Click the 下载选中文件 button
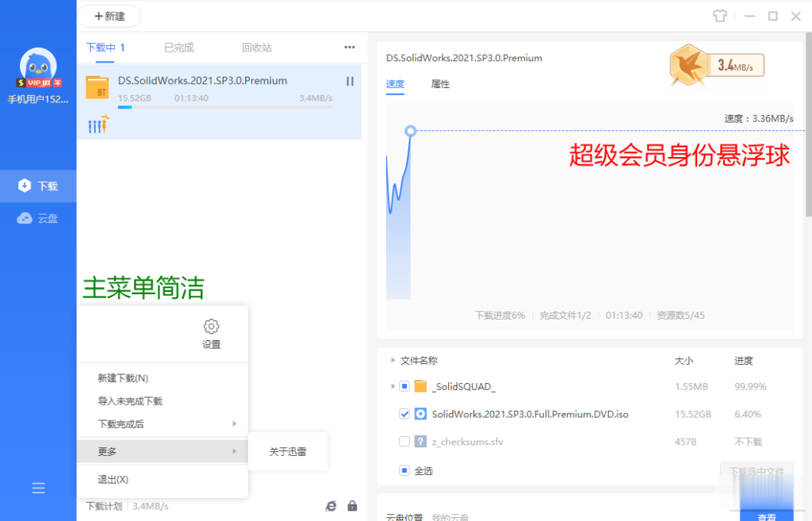This screenshot has height=521, width=812. click(756, 471)
